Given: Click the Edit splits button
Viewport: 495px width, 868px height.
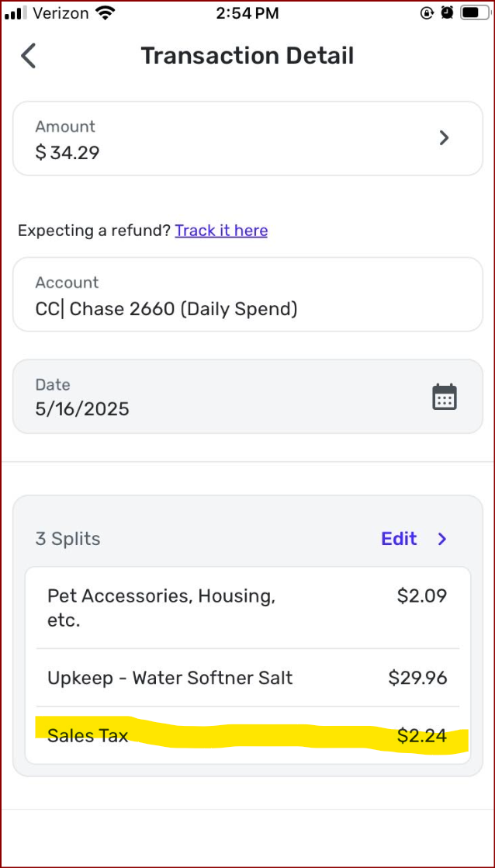Looking at the screenshot, I should click(x=399, y=539).
